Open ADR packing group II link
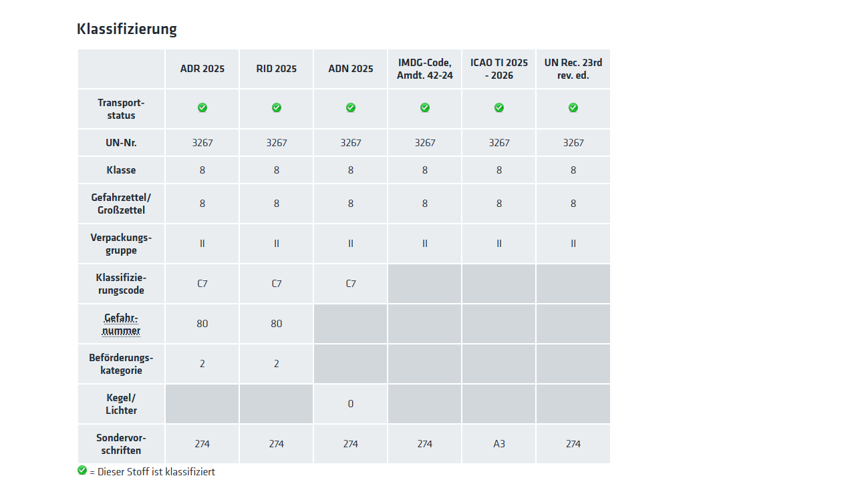Viewport: 868px width, 488px height. [202, 244]
